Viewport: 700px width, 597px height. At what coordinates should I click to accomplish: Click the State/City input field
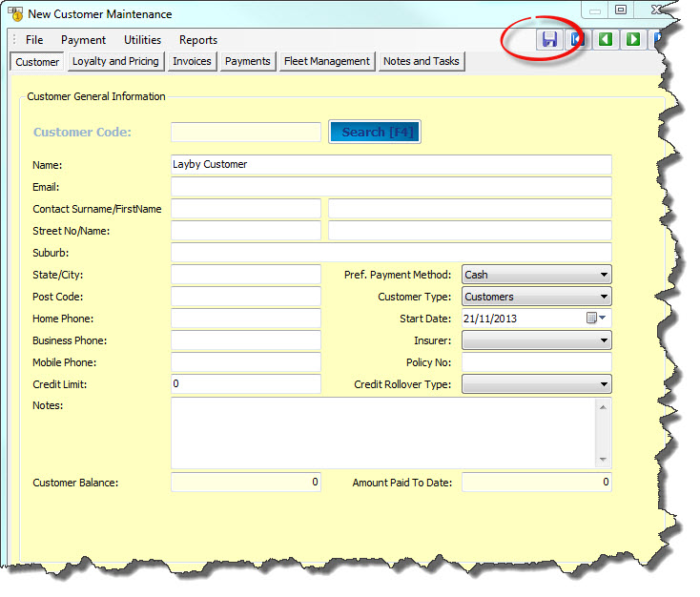click(245, 274)
